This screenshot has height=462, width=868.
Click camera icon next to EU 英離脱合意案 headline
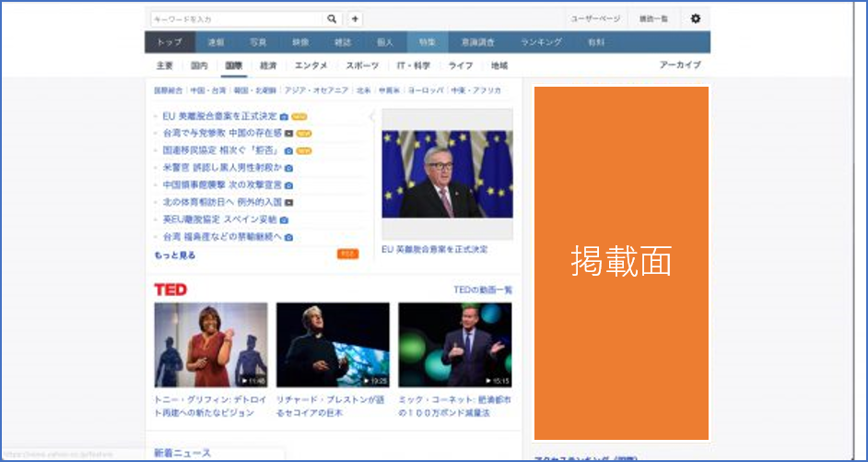284,117
